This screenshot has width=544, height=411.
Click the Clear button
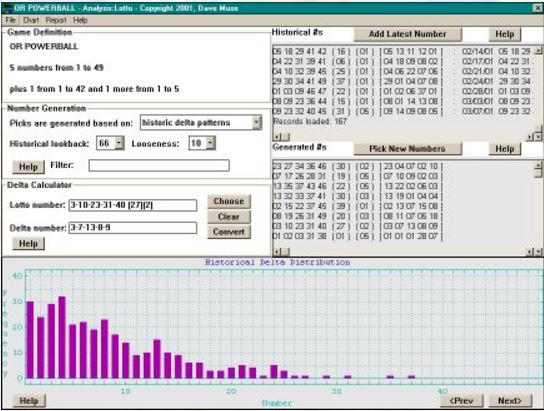229,217
